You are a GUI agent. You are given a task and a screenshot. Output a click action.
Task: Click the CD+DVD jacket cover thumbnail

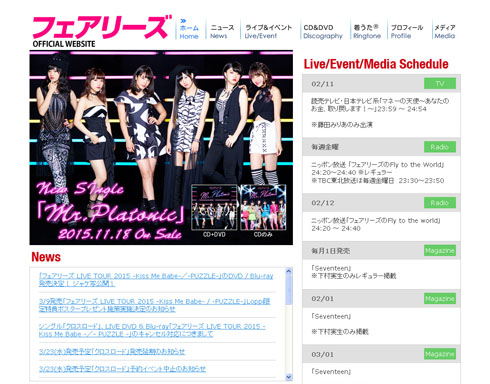tap(214, 207)
